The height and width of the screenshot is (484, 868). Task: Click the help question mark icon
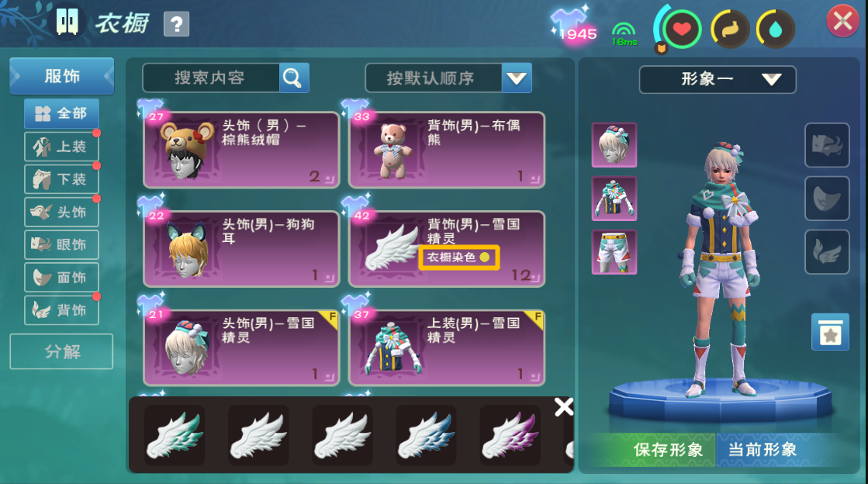point(177,24)
